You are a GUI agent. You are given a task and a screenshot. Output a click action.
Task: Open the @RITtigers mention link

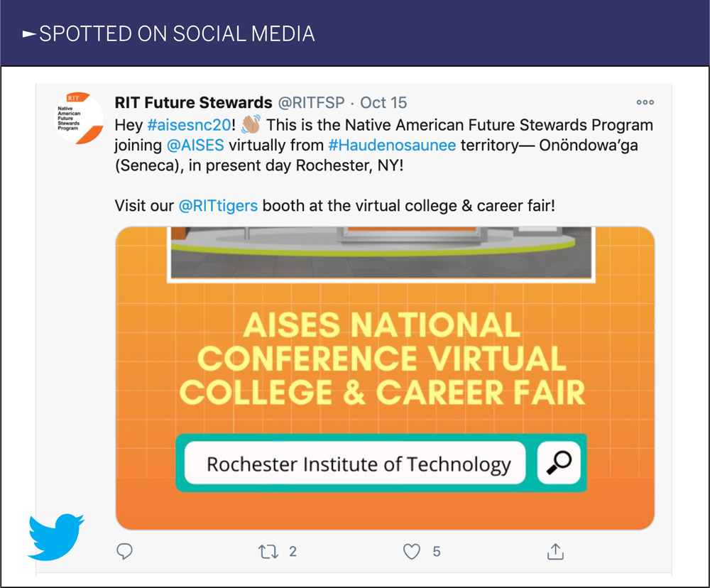[218, 206]
